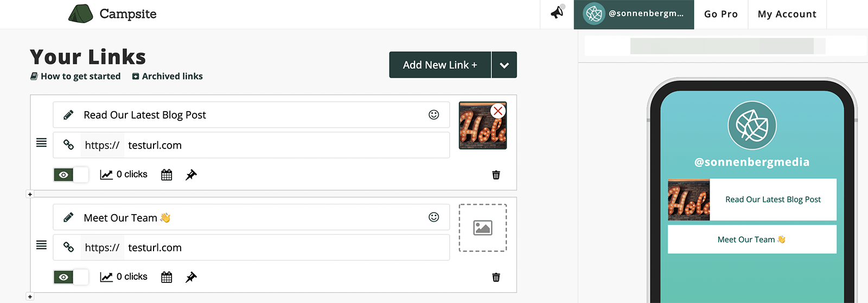Open the @sonnenbergm... profile tab

pos(634,14)
